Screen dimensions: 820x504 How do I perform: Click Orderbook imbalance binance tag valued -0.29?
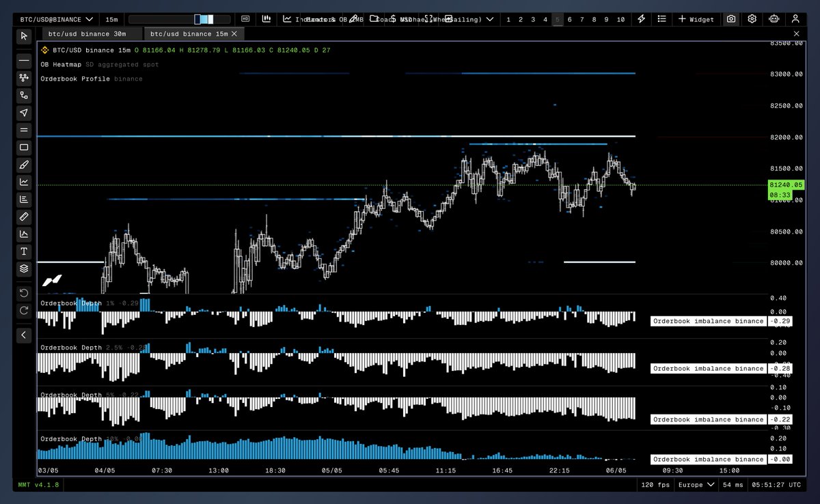pyautogui.click(x=708, y=321)
